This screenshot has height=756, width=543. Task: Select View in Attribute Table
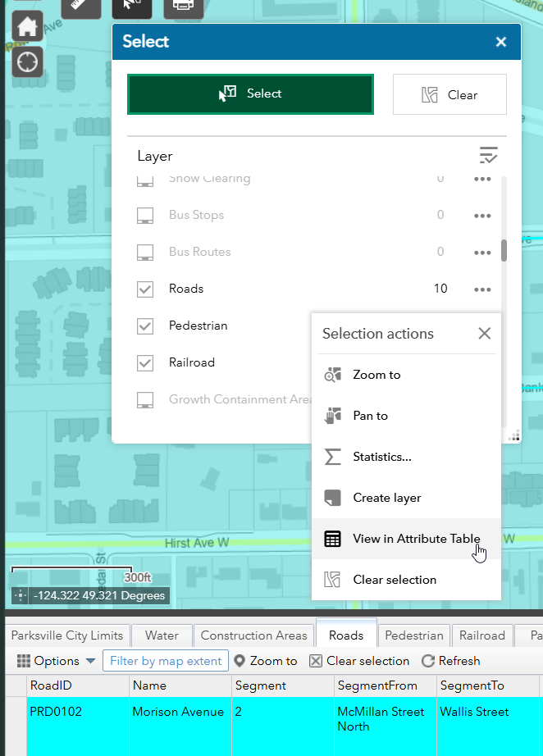tap(407, 539)
